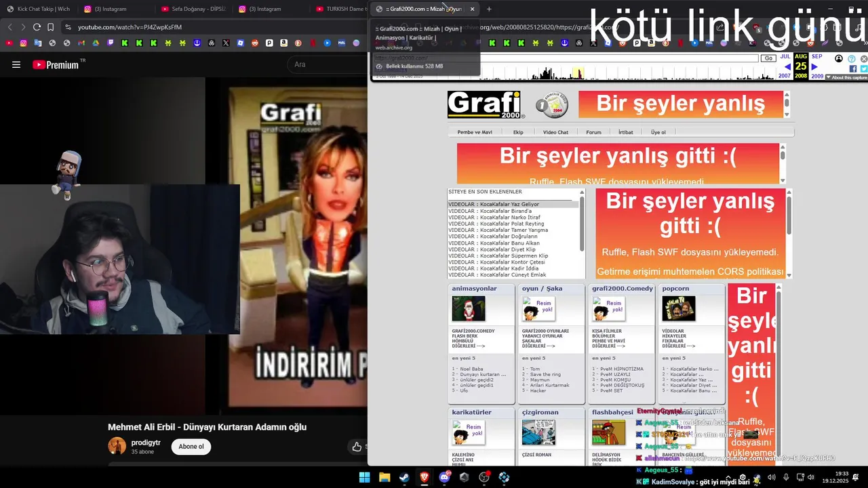Image resolution: width=868 pixels, height=488 pixels.
Task: Go to the next capture blue arrow
Action: coord(814,66)
